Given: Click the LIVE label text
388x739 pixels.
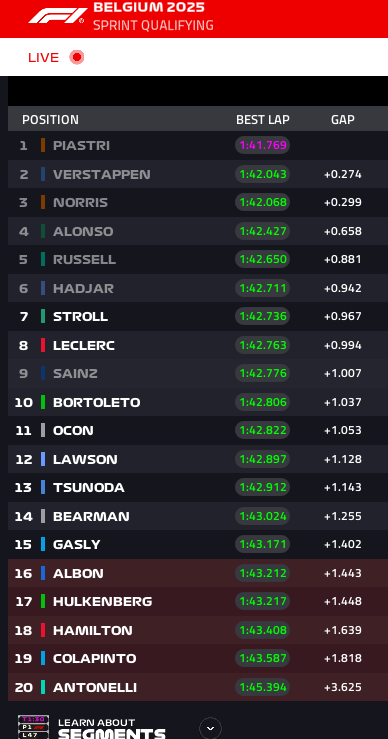Looking at the screenshot, I should (x=43, y=57).
